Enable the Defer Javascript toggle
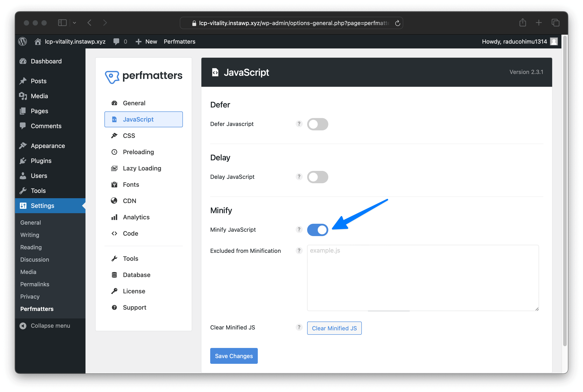 click(317, 124)
